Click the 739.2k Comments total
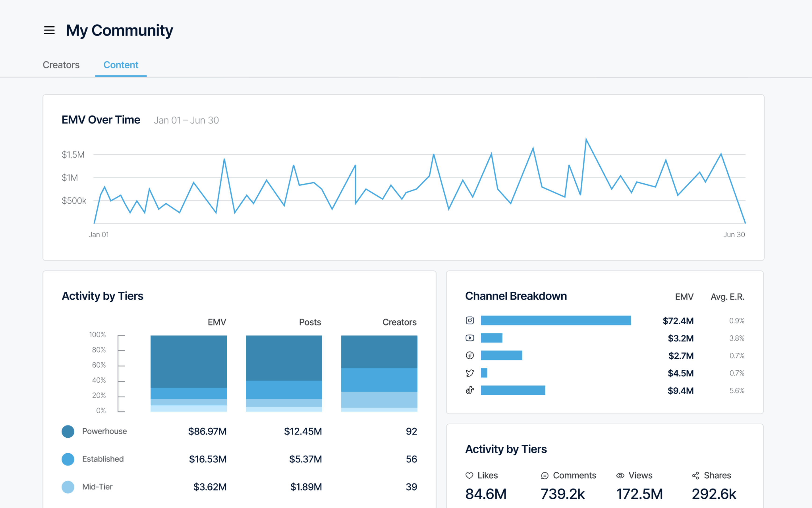The height and width of the screenshot is (508, 812). coord(563,494)
